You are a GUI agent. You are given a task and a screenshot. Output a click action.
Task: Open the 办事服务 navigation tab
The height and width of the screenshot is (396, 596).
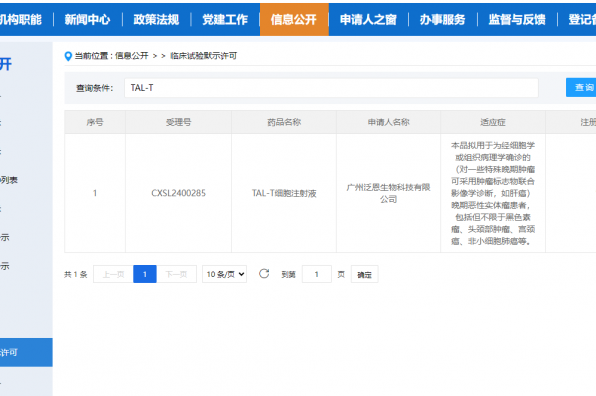pyautogui.click(x=442, y=19)
